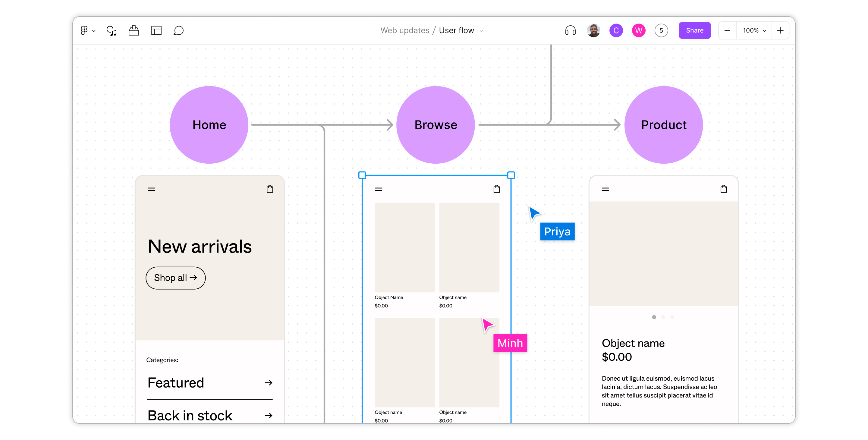Click the Shop all button in the wireframe
This screenshot has height=440, width=868.
[175, 278]
